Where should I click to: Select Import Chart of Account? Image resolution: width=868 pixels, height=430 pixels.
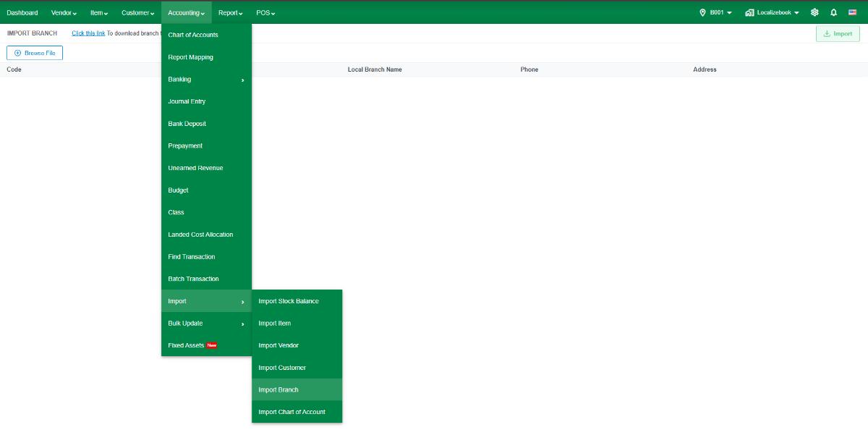(297, 412)
